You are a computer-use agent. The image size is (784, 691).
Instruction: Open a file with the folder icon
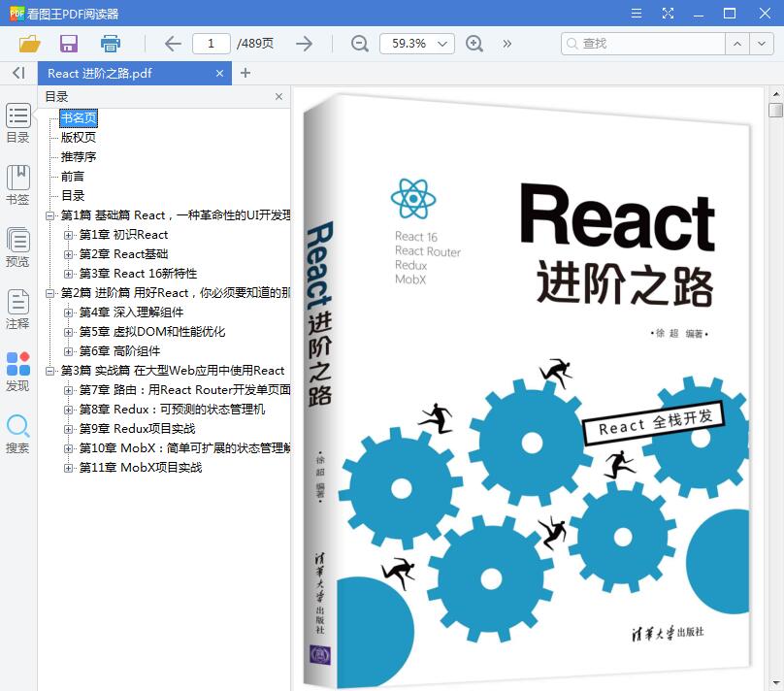click(x=29, y=44)
